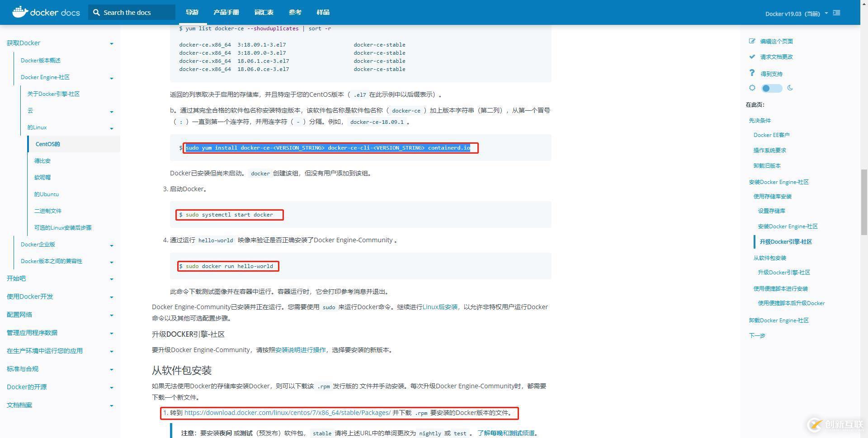Jump to Docker EE客户 in page contents

click(x=772, y=135)
